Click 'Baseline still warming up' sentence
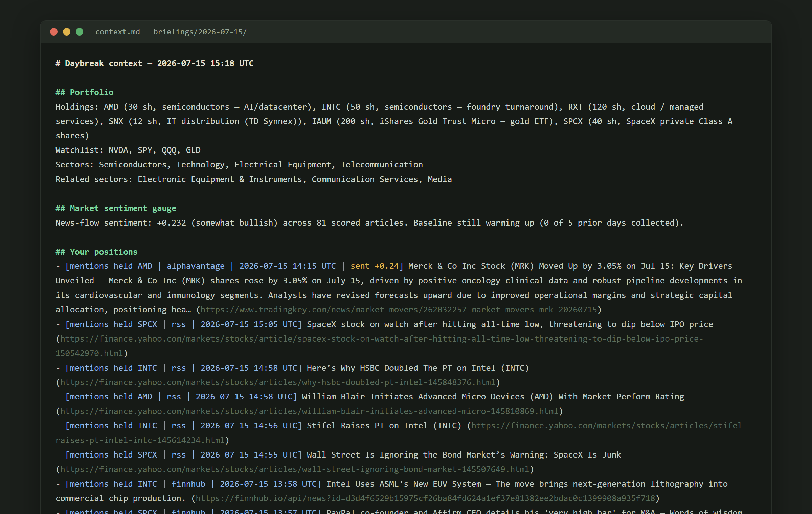Viewport: 812px width, 514px height. pos(548,223)
